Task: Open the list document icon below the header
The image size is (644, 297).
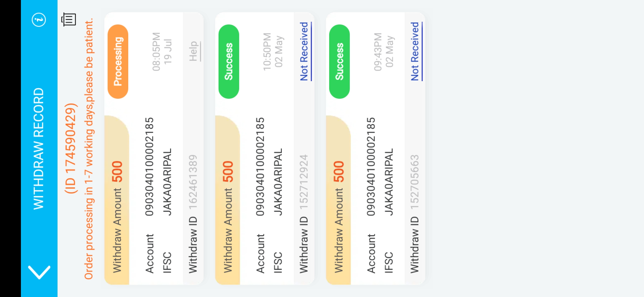Action: tap(68, 20)
